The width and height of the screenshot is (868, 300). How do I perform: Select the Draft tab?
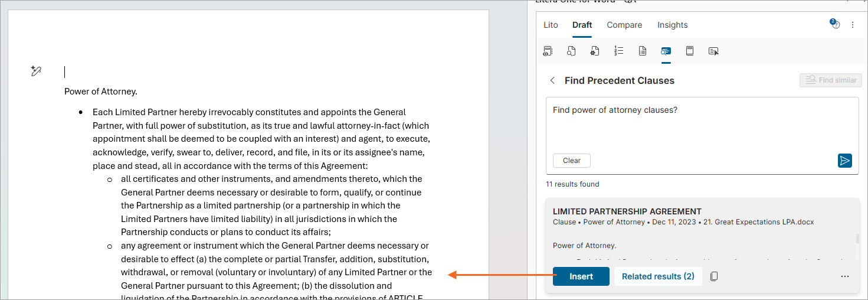tap(582, 25)
